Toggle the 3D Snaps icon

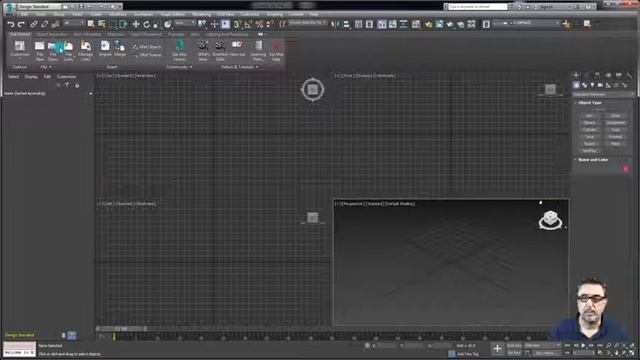[238, 24]
